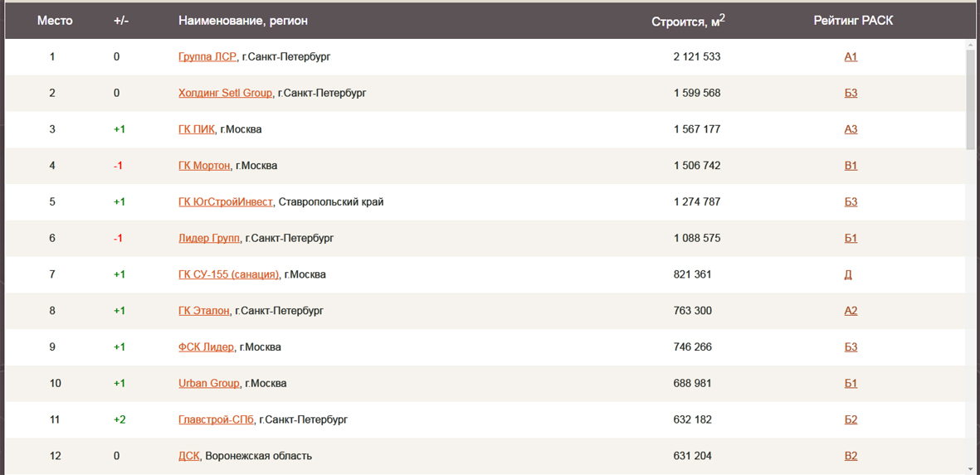Select the Лидер Групп link
This screenshot has height=475, width=980.
[209, 239]
